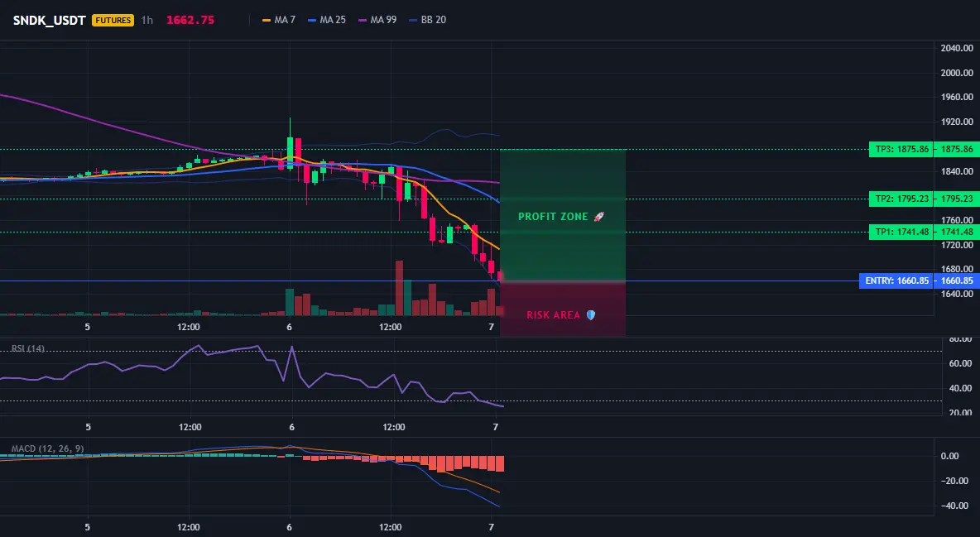Click the -20.00 MACD axis value

[x=957, y=481]
